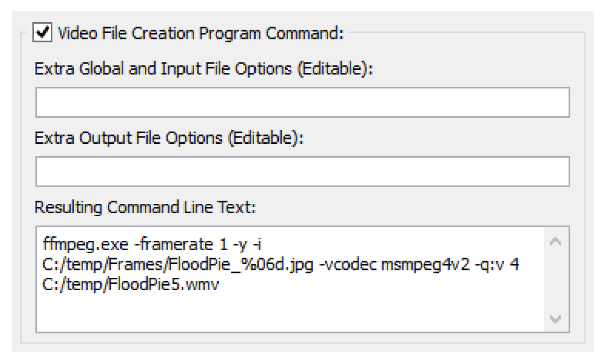This screenshot has width=606, height=364.
Task: Click the Resulting Command Line Text label
Action: click(145, 208)
